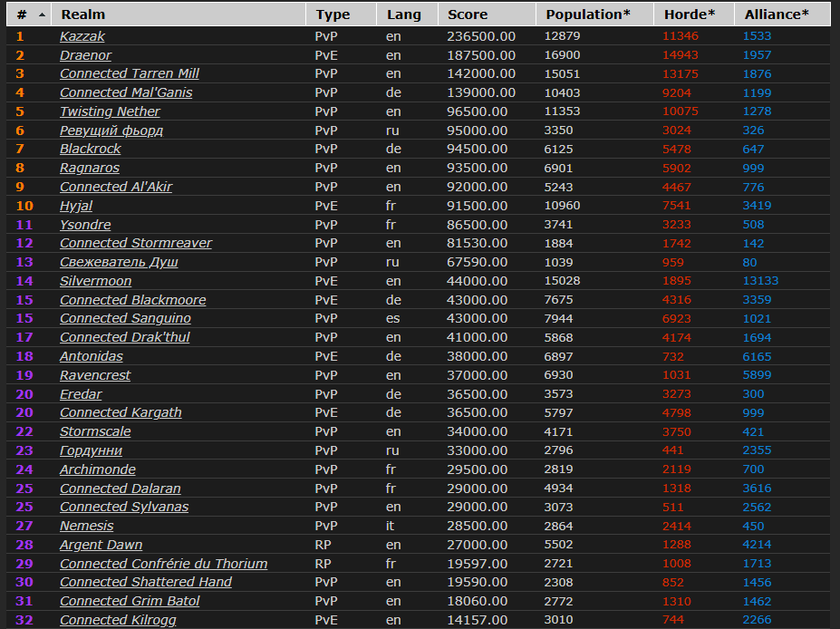Select Connected Dalaran population 4934
Viewport: 840px width, 629px height.
click(558, 489)
